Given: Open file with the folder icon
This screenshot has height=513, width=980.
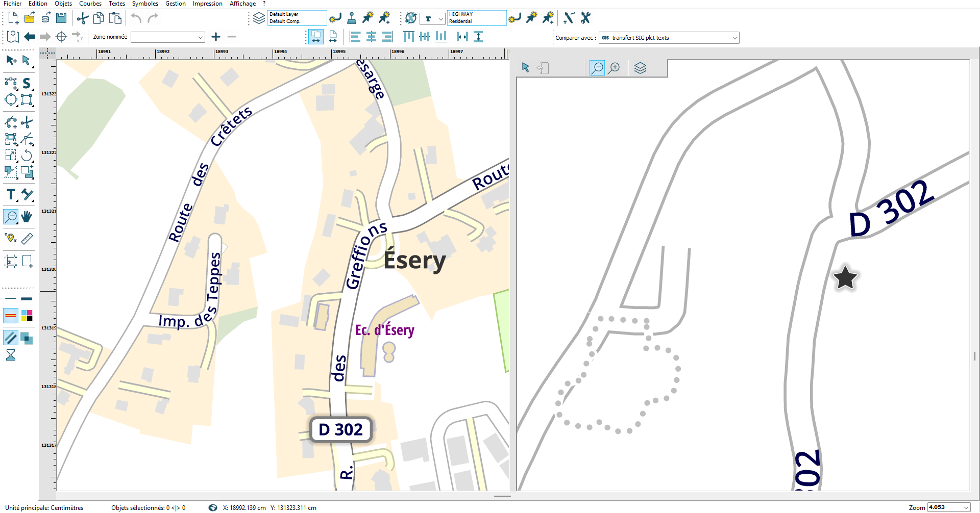Looking at the screenshot, I should click(30, 18).
